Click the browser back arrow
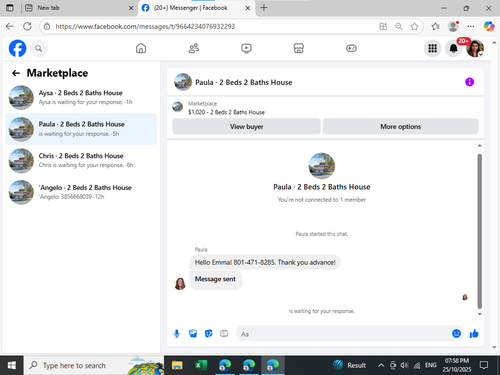Screen dimensions: 500x375 coord(10,26)
